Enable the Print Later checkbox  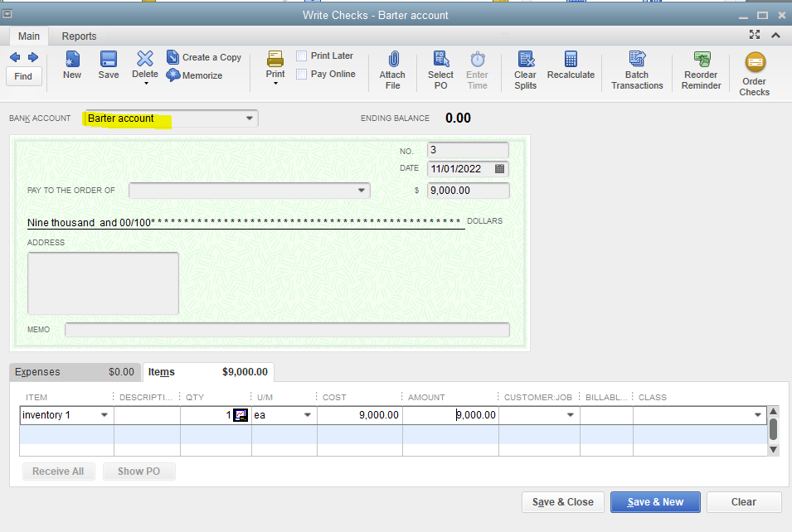[302, 56]
